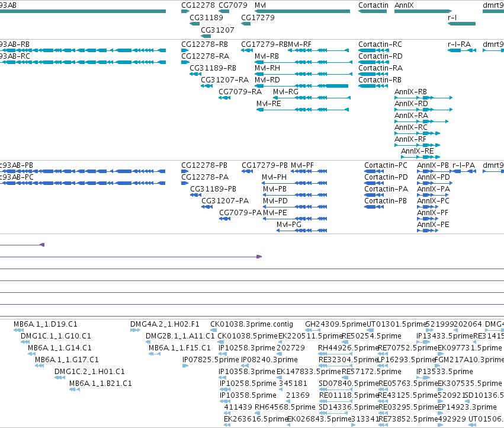Click transcript AnnIX-RF
The image size is (504, 428).
pos(410,140)
